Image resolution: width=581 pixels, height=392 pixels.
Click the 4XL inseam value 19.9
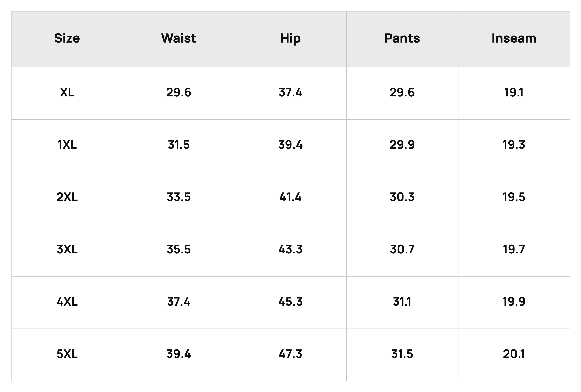(514, 302)
